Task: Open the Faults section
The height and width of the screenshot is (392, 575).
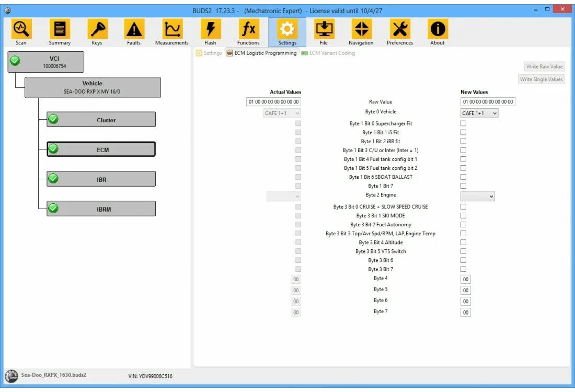Action: tap(134, 32)
